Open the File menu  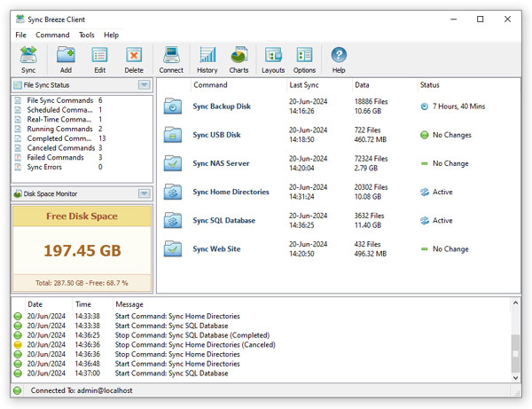pos(20,35)
